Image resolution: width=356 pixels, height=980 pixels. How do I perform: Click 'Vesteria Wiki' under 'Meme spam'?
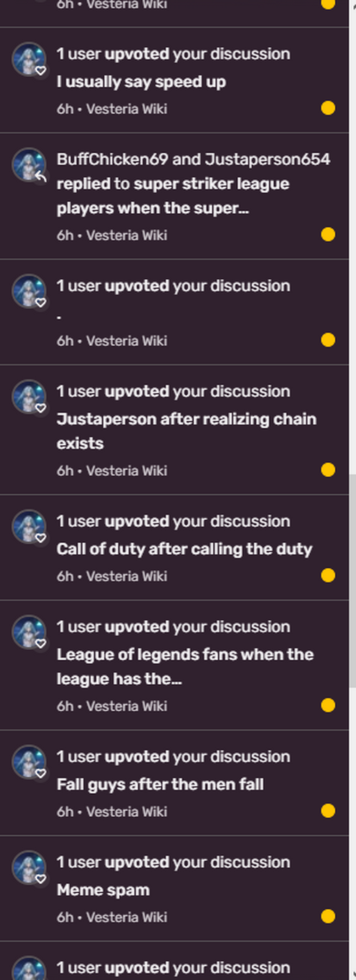[126, 917]
